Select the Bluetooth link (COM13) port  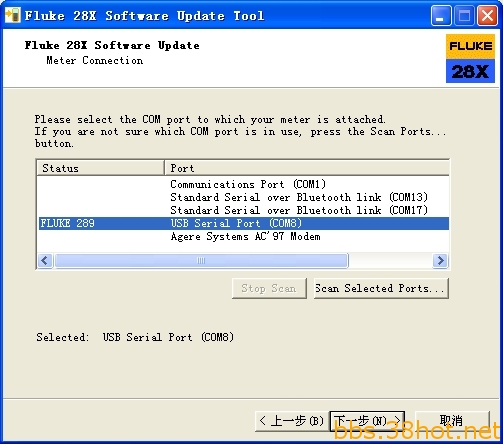tap(244, 197)
